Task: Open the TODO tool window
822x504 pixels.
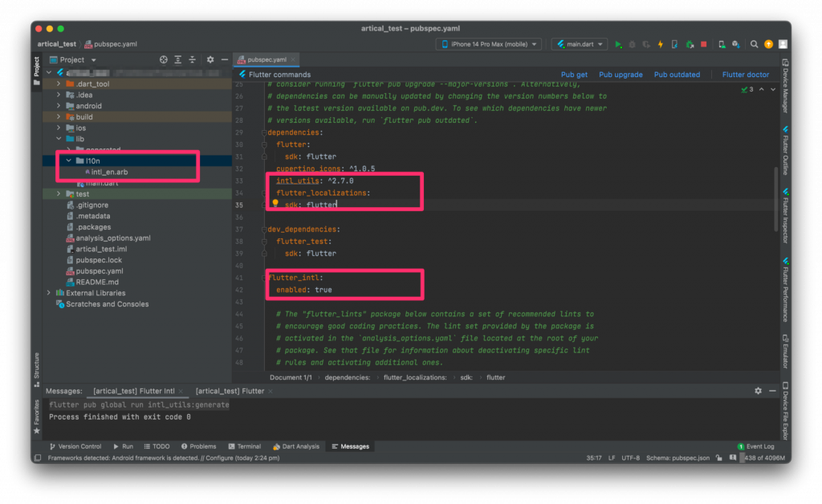Action: (x=157, y=446)
